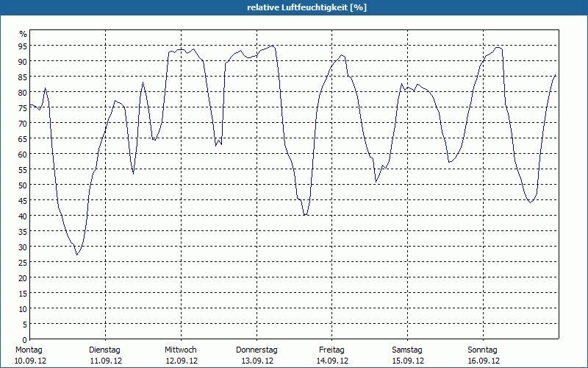Click the 'Sonntag' day label
Image resolution: width=588 pixels, height=368 pixels.
click(x=483, y=350)
